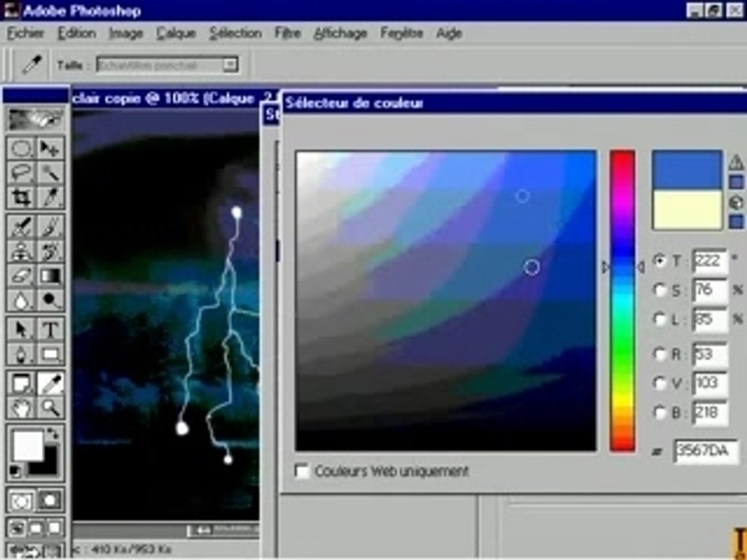Click in the color field of the picker
Viewport: 747px width, 560px height.
tap(445, 300)
